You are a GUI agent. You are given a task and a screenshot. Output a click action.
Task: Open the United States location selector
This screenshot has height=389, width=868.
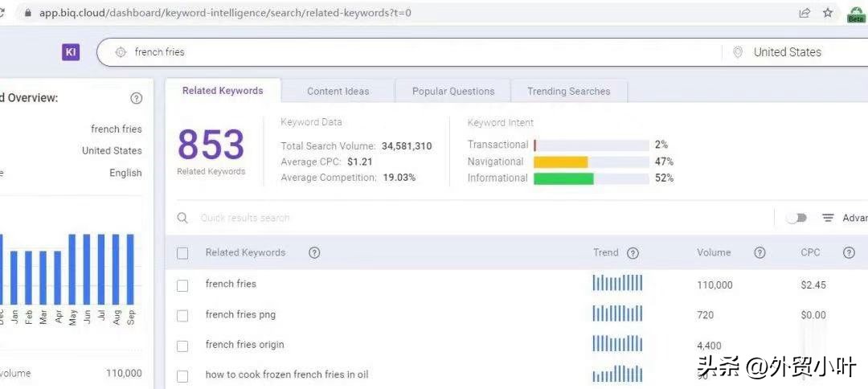pos(786,52)
